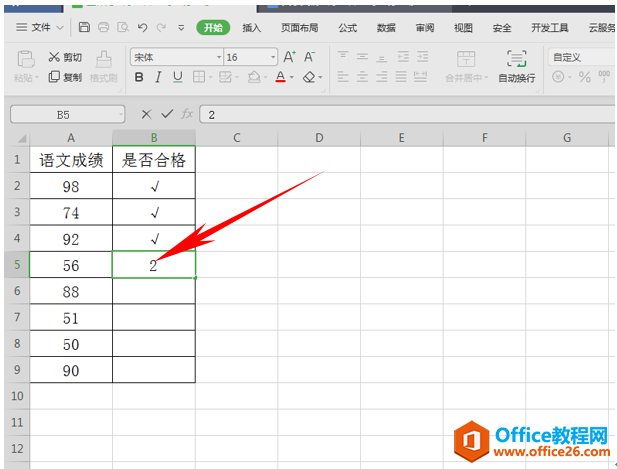
Task: Switch to the 插入 ribbon tab
Action: tap(252, 28)
